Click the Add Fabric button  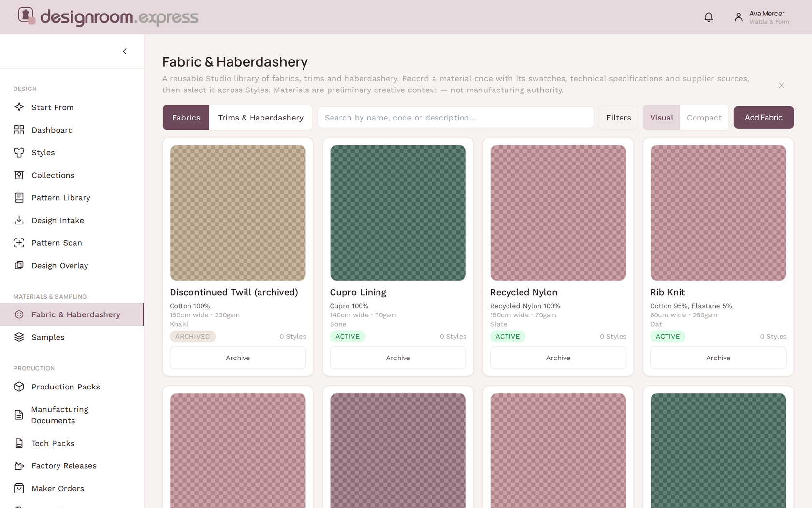pyautogui.click(x=764, y=118)
